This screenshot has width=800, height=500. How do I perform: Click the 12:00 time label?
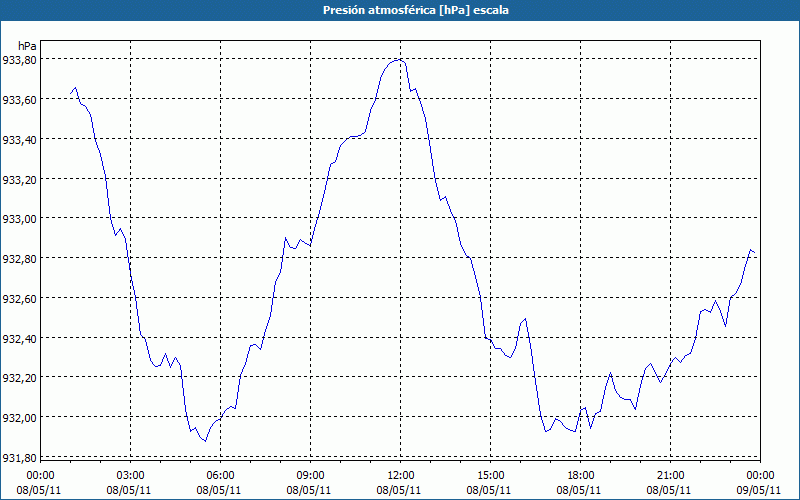[401, 476]
